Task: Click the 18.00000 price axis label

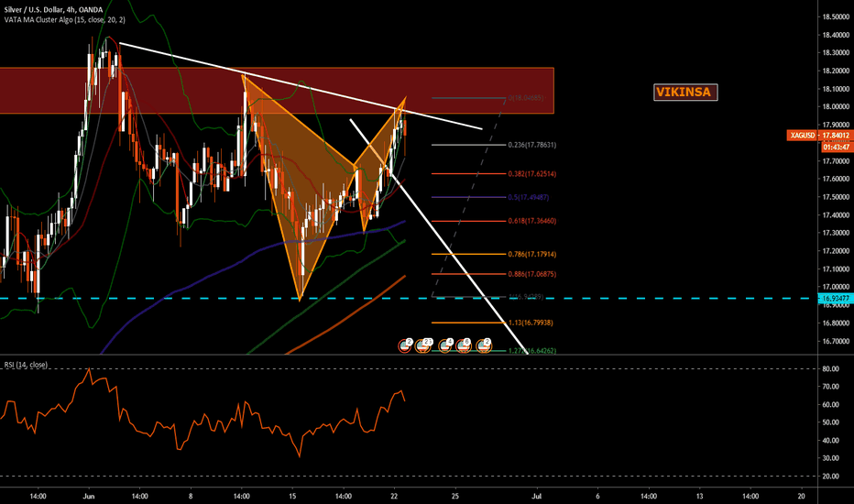Action: (x=836, y=107)
